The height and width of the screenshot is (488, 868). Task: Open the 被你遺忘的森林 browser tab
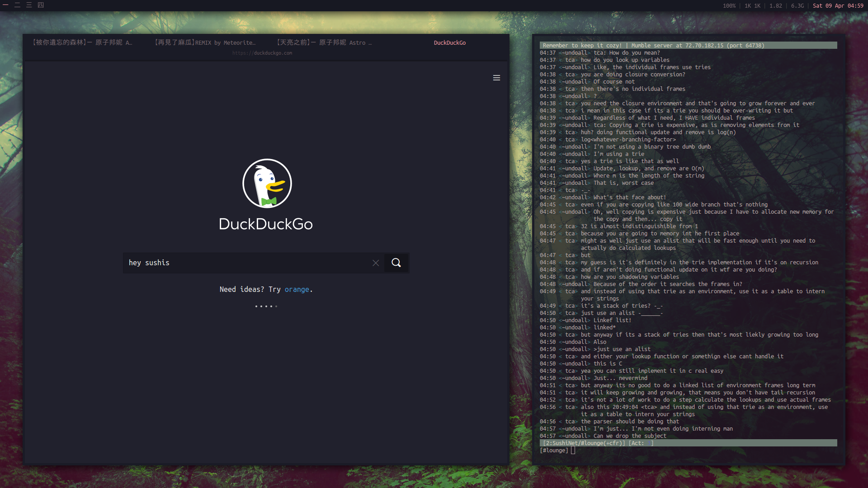coord(82,42)
